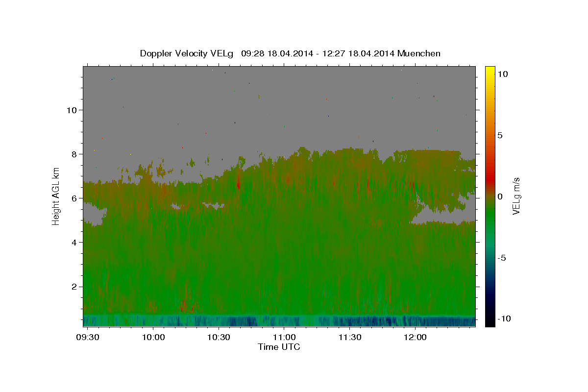Click the colorbar tick label '0'
Image resolution: width=588 pixels, height=392 pixels.
click(x=500, y=196)
